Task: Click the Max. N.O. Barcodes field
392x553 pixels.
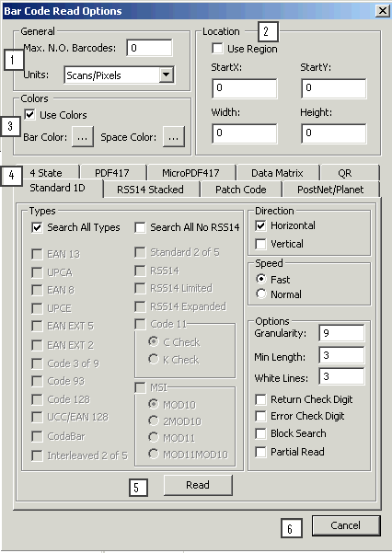Action: pos(150,48)
